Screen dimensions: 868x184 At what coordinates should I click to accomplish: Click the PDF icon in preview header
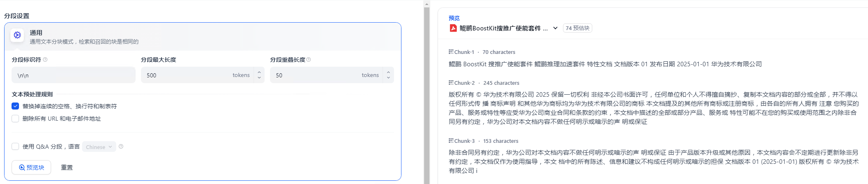453,28
